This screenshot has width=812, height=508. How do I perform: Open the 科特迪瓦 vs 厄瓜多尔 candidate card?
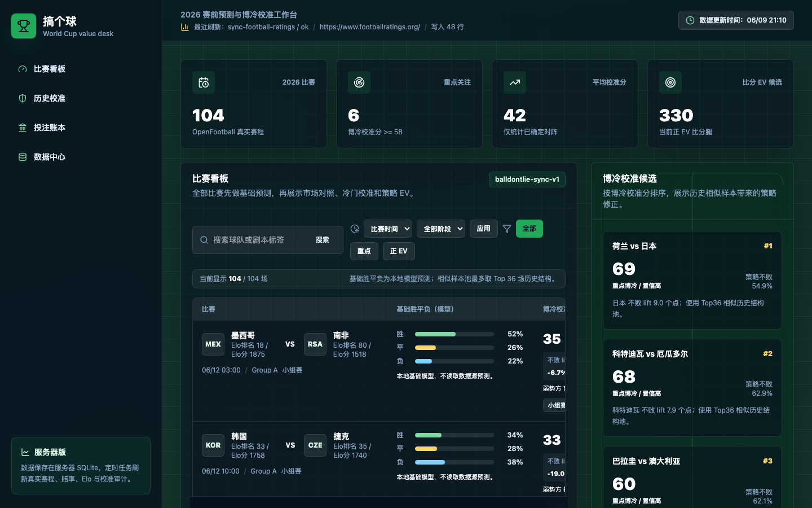click(692, 388)
